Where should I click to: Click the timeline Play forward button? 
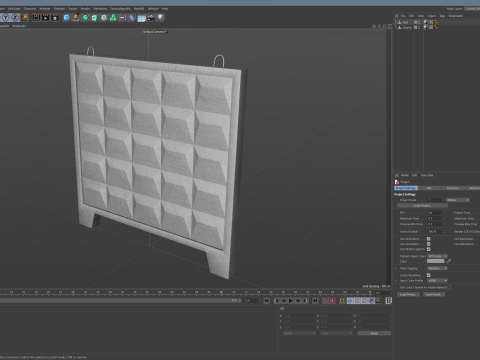pyautogui.click(x=291, y=301)
